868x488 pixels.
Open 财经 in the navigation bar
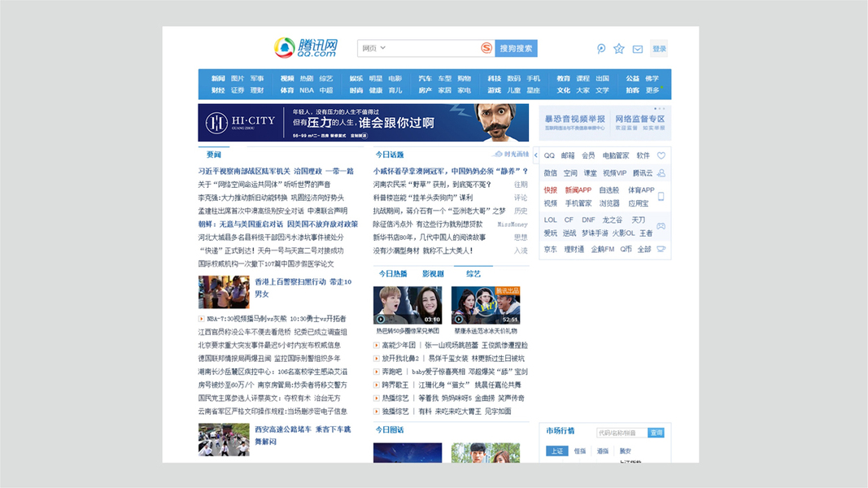(x=218, y=90)
